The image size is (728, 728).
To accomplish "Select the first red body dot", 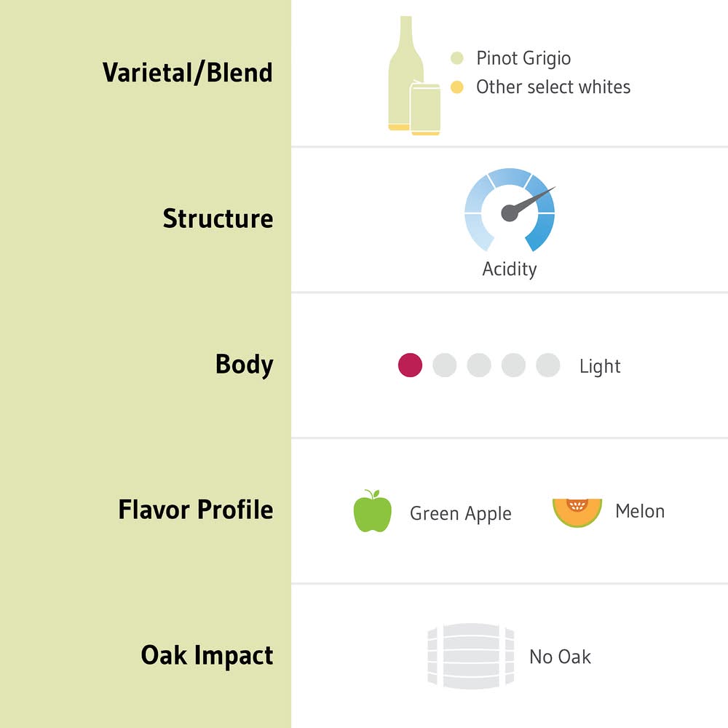I will click(x=410, y=365).
